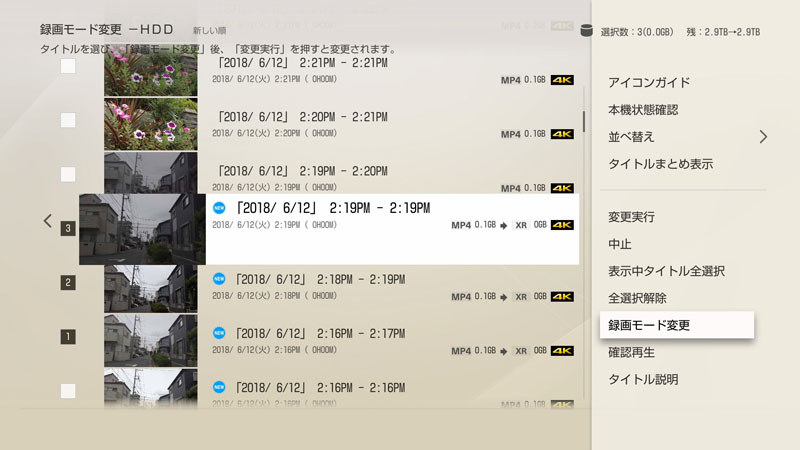Click NEW badge on 2:18PM - 2:19PM title
Image resolution: width=800 pixels, height=450 pixels.
(x=219, y=279)
